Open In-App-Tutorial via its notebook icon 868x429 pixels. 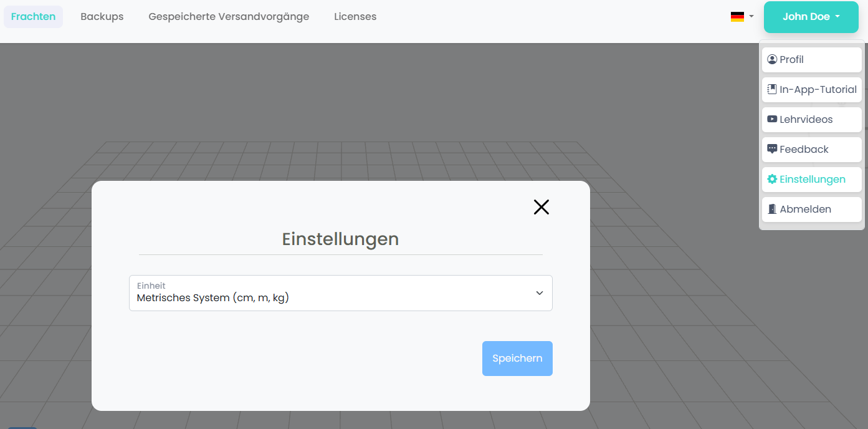pos(772,90)
